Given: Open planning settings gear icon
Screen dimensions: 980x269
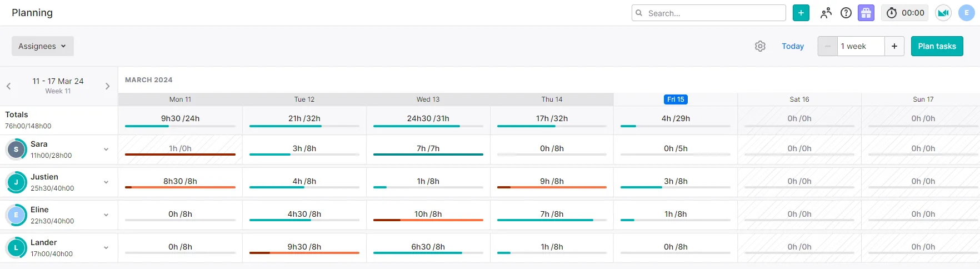Looking at the screenshot, I should [x=760, y=46].
